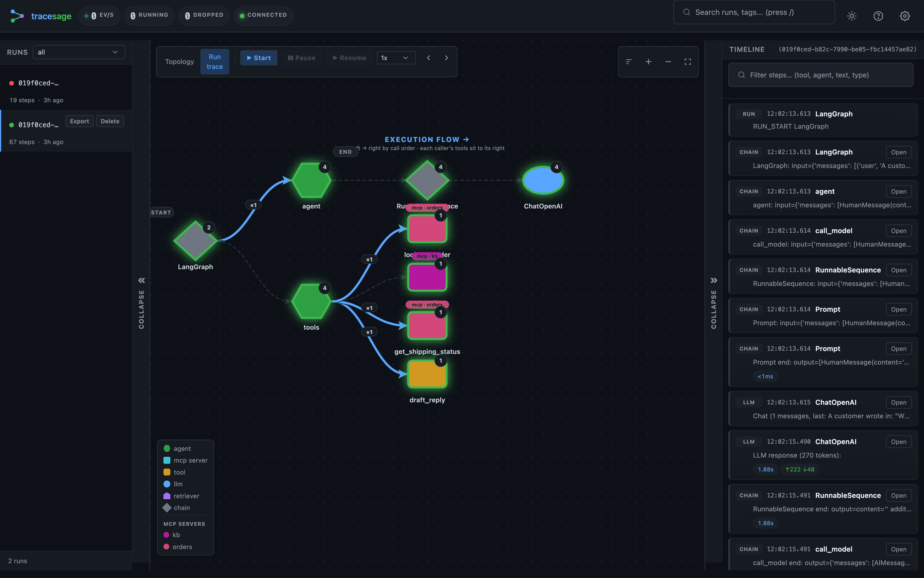Open the 12:02:15.491 call_model end step

(898, 549)
